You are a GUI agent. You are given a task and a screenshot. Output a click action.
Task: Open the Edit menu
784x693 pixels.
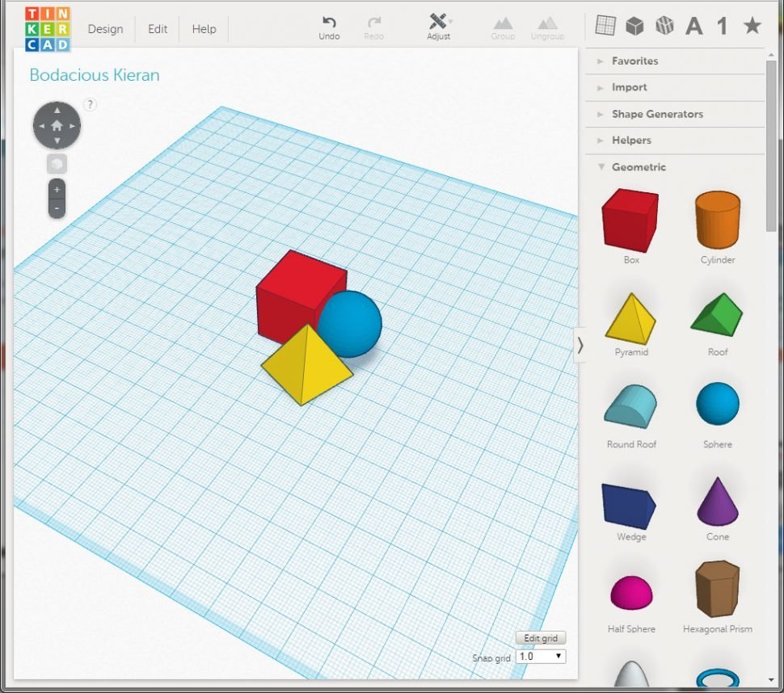tap(158, 29)
